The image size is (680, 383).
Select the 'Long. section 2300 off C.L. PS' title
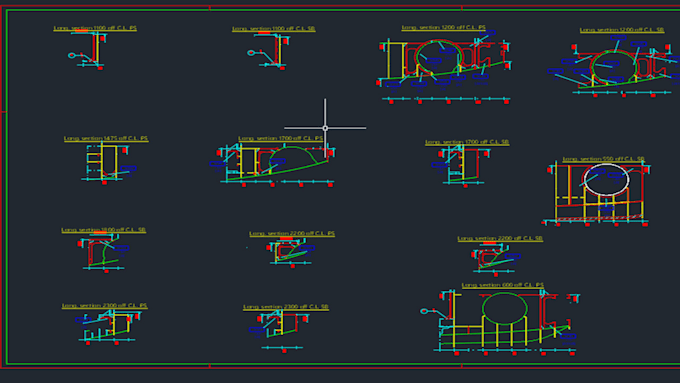pyautogui.click(x=105, y=306)
